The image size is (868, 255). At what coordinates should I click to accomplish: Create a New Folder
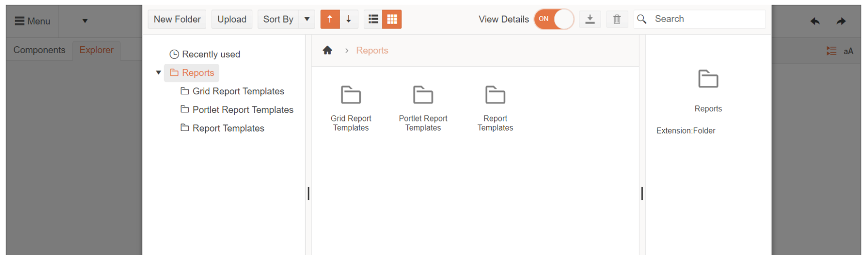coord(177,19)
